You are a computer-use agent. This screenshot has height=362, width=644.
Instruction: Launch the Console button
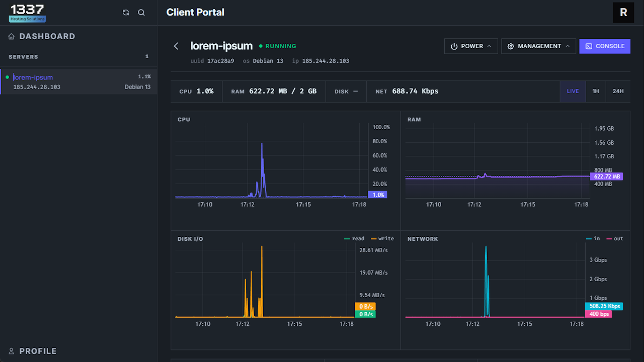coord(605,46)
